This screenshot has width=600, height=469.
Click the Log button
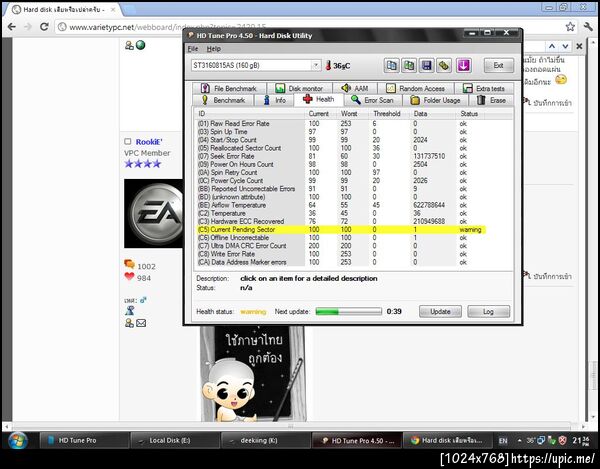(488, 311)
